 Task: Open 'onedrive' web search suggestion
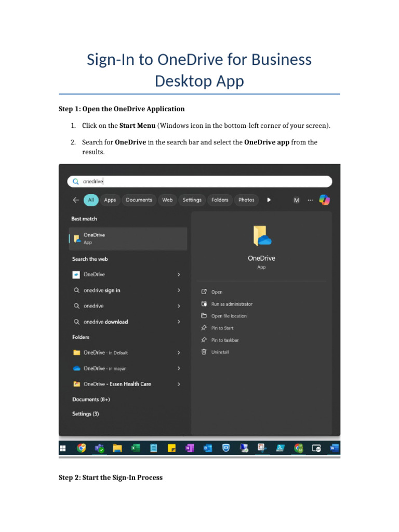click(x=128, y=306)
